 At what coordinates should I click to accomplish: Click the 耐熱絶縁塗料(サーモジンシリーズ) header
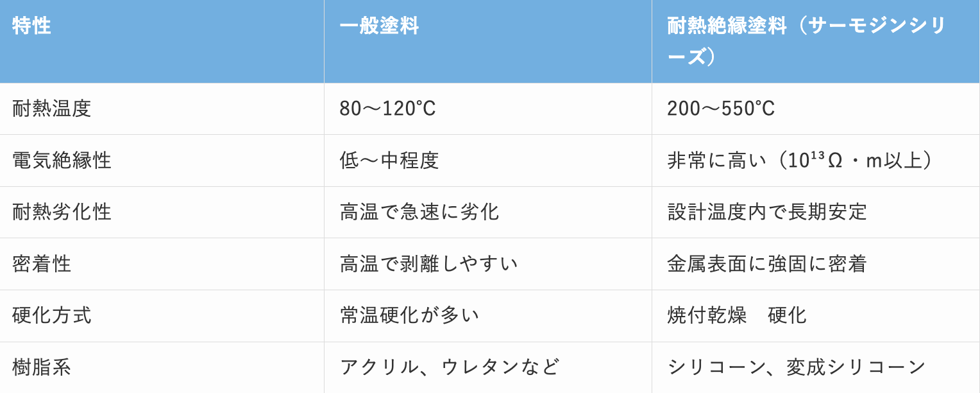816,41
